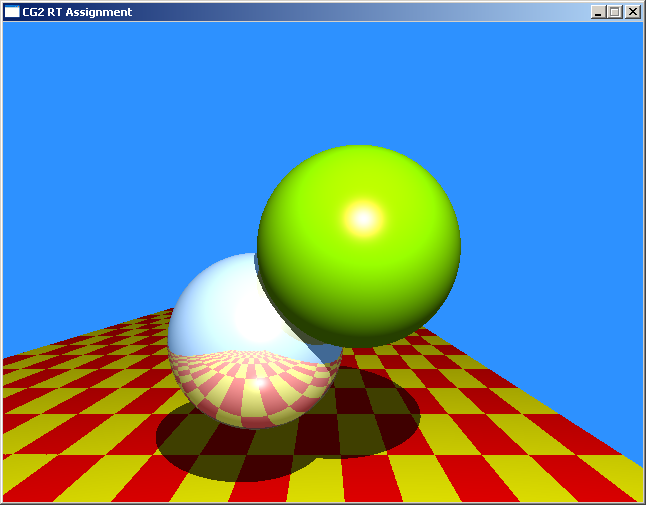Click the window icon in title bar
The width and height of the screenshot is (646, 505).
tap(12, 12)
